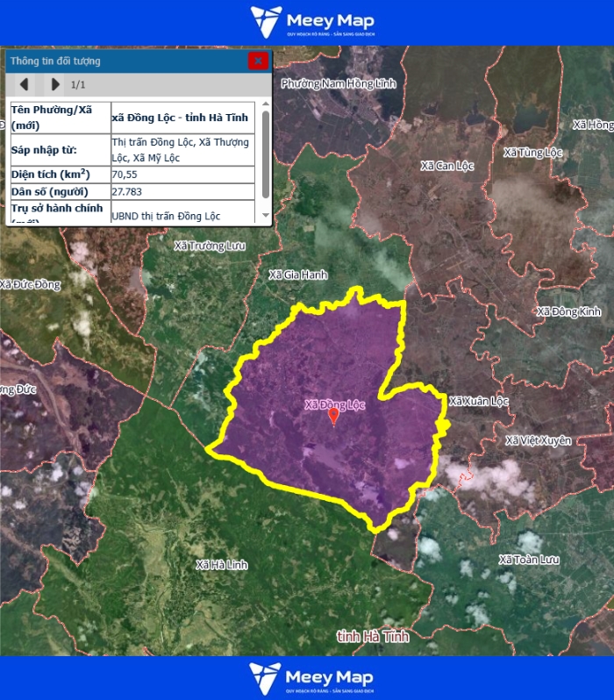Click the Xã Việt Xuyên label

(538, 439)
